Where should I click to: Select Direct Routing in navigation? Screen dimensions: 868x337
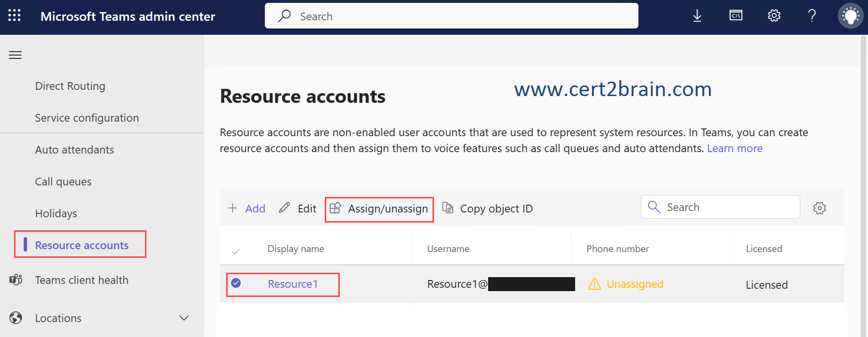coord(70,86)
